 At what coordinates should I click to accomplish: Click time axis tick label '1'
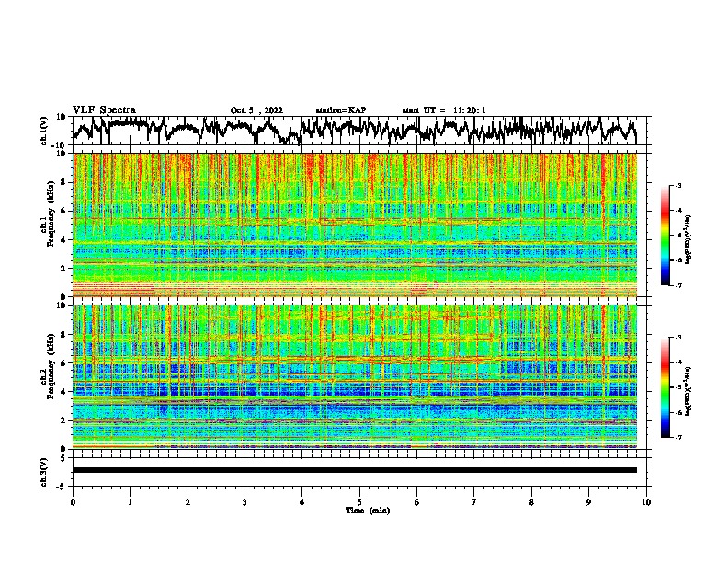(130, 502)
